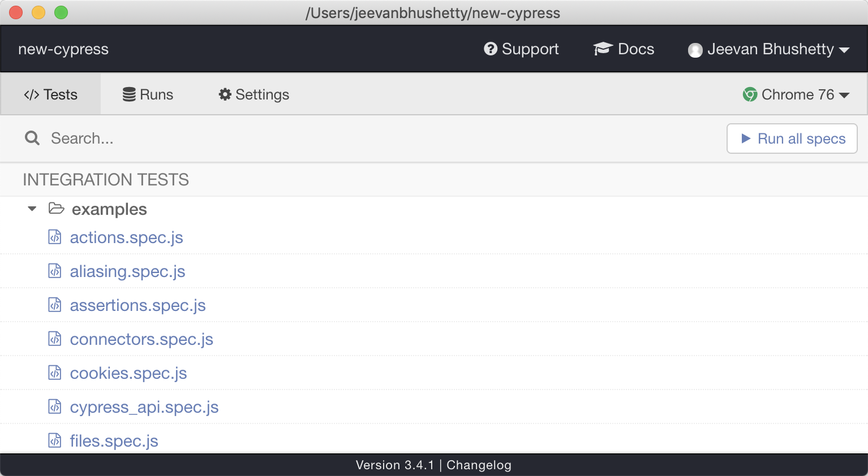Open the Settings tab

tap(253, 94)
